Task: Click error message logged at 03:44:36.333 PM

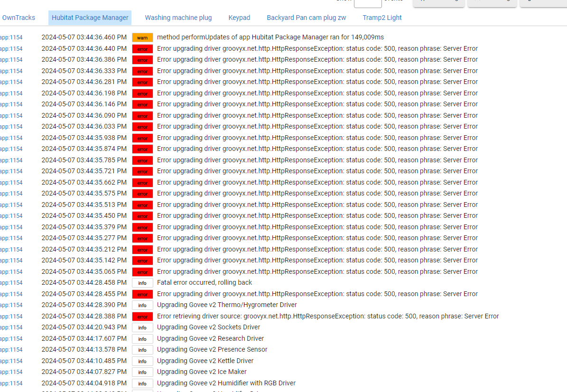Action: (x=317, y=71)
